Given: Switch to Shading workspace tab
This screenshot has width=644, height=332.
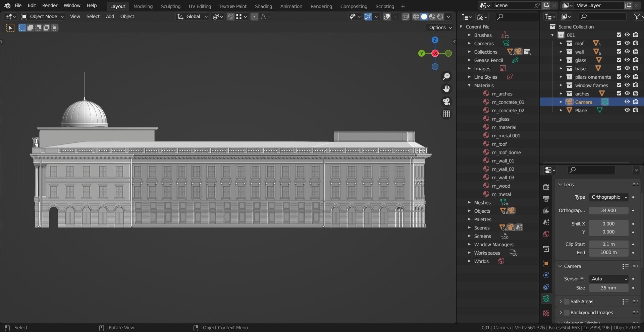Looking at the screenshot, I should (x=263, y=6).
